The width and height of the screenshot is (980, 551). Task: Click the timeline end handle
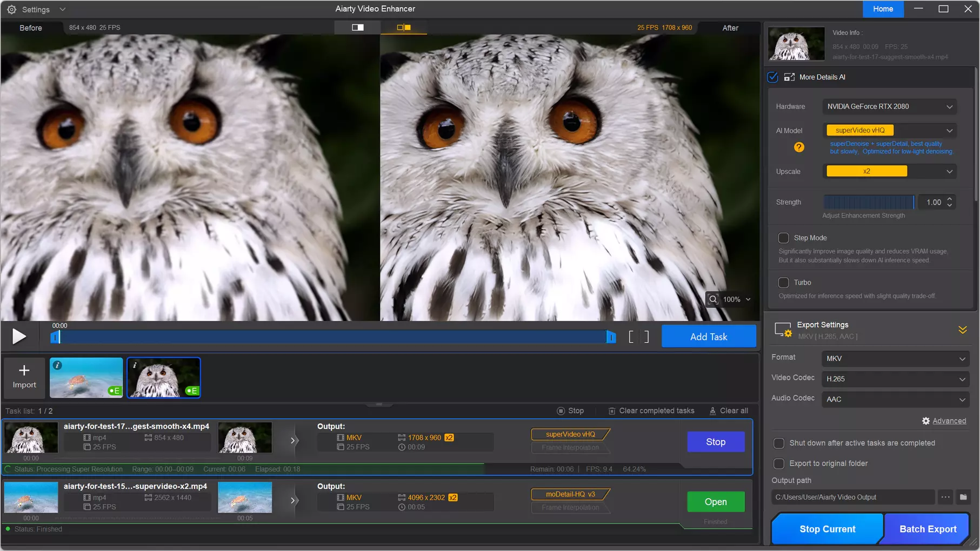click(611, 337)
